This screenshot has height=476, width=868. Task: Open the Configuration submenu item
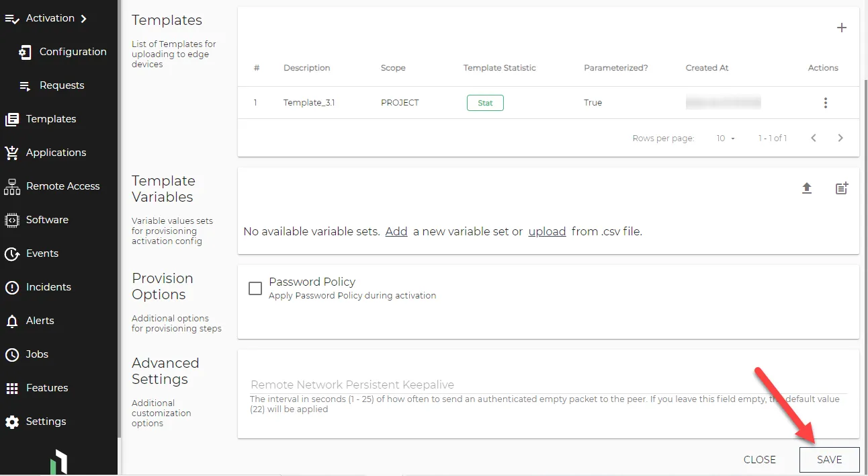click(x=73, y=52)
